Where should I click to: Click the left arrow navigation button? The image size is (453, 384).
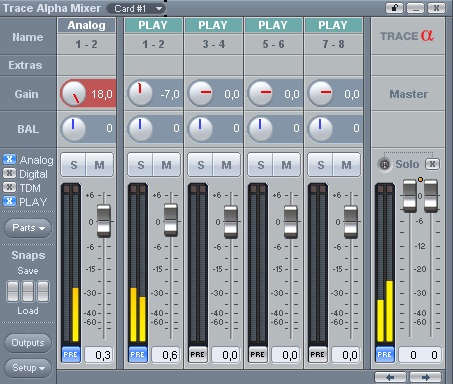(390, 377)
